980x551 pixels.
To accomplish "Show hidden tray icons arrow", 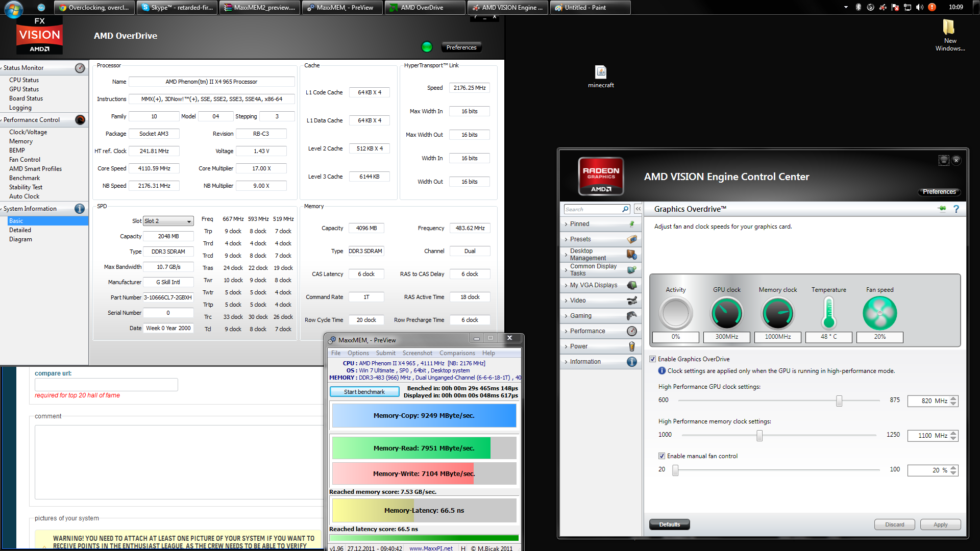I will click(846, 7).
